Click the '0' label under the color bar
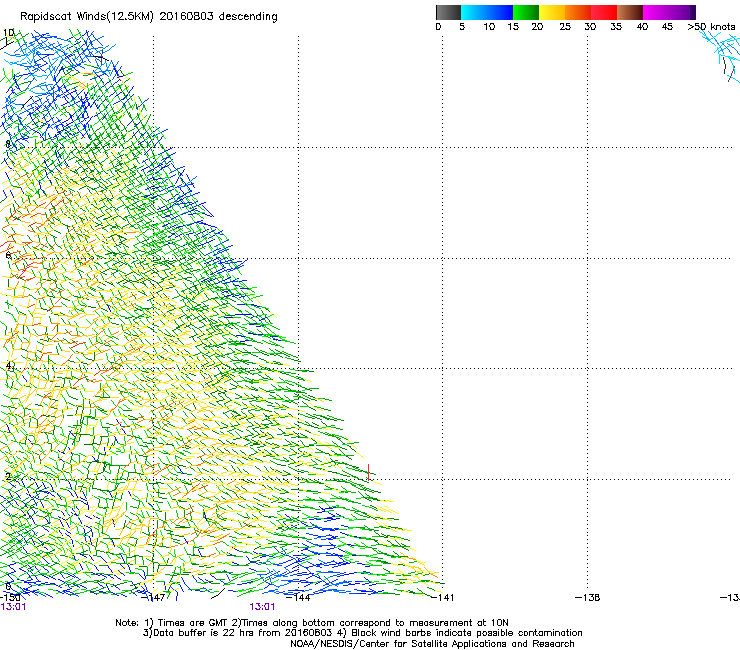This screenshot has height=650, width=740. [438, 27]
